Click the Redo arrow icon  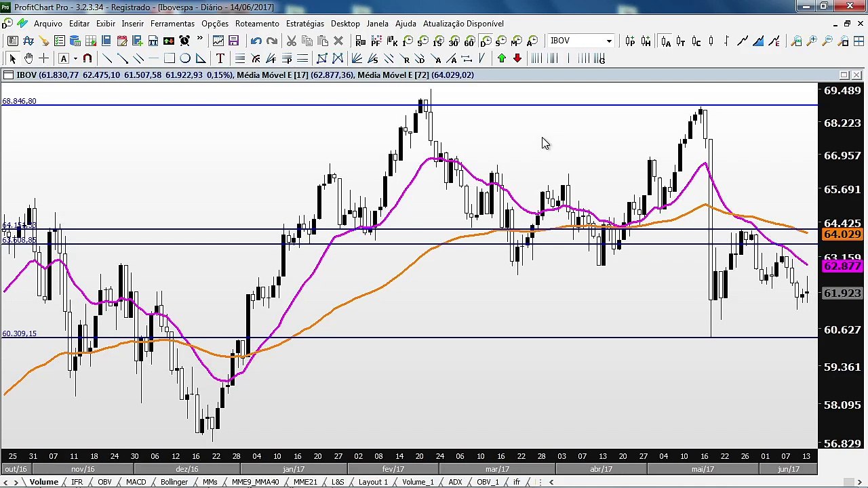coord(272,41)
